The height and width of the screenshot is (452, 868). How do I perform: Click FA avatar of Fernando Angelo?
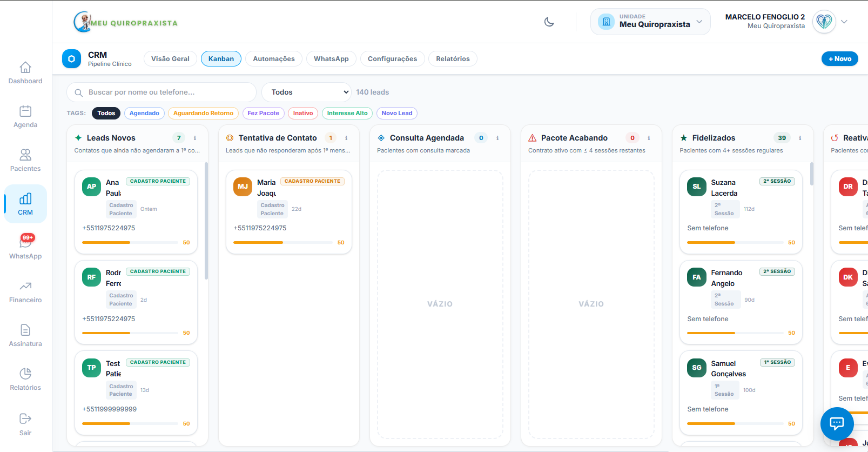click(697, 277)
